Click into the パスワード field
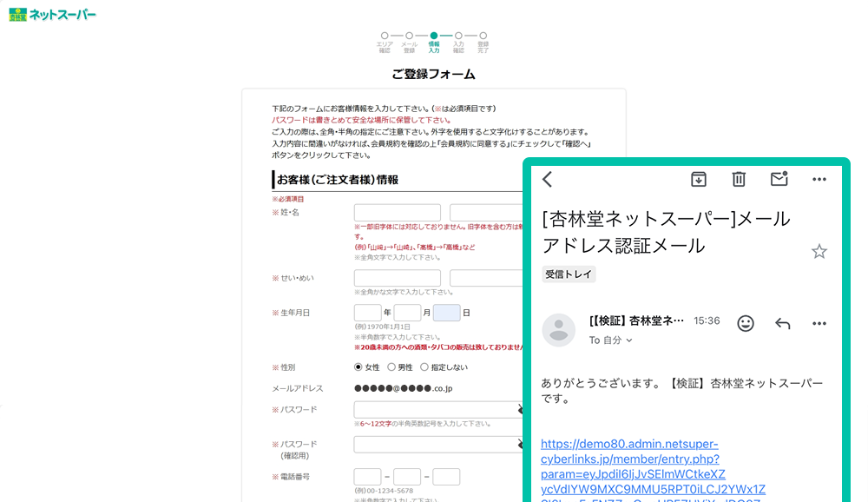 [x=437, y=409]
